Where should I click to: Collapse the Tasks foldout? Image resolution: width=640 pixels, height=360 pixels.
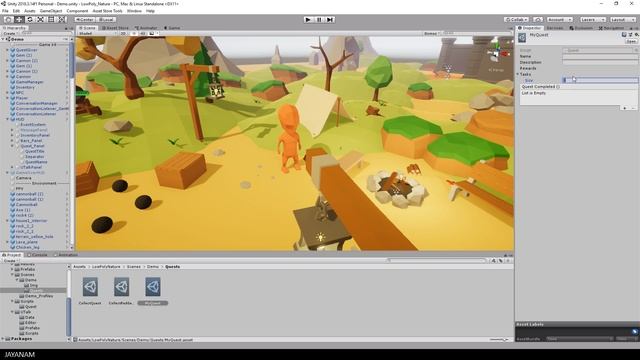518,74
